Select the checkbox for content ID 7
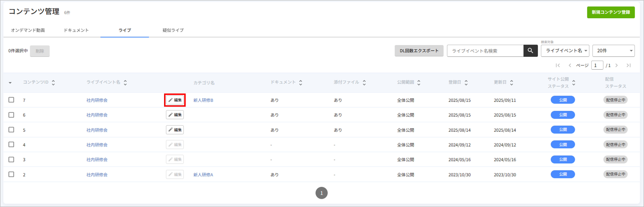The image size is (644, 207). [11, 100]
